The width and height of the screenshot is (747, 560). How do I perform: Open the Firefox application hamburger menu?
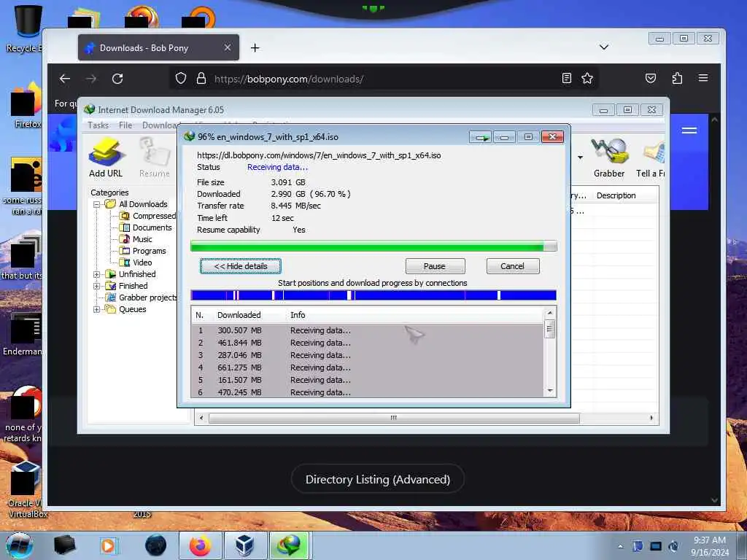coord(703,78)
